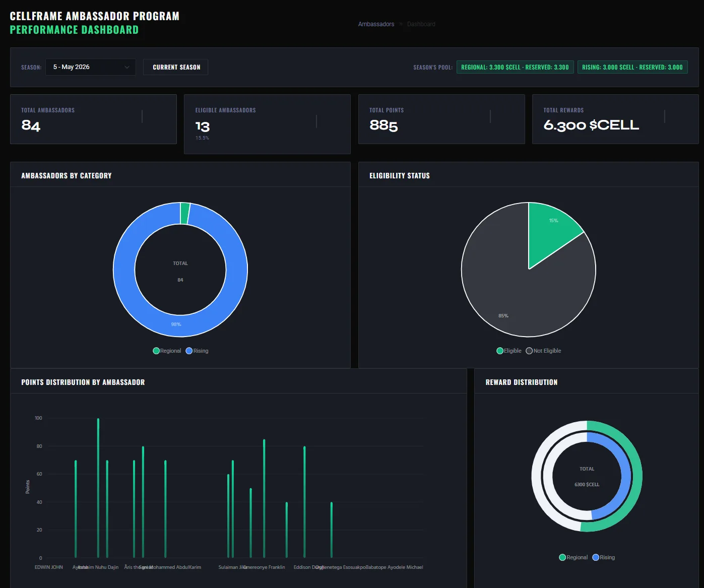Toggle Regional legend in Reward Distribution chart
The height and width of the screenshot is (588, 704).
coord(573,557)
